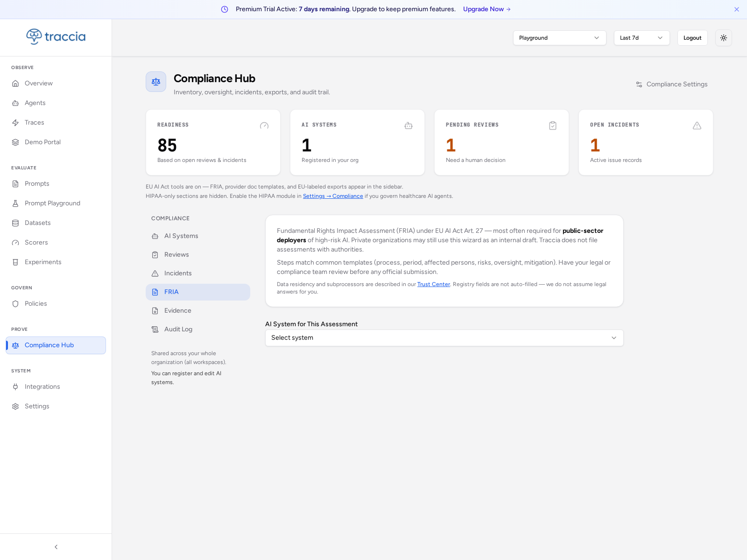
Task: Click the Pending Reviews card
Action: [501, 142]
